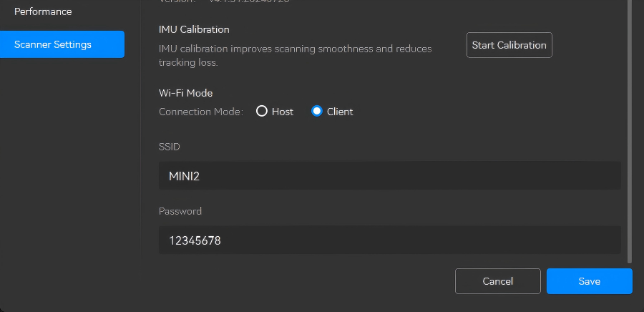Click the Password label above the field
The image size is (644, 312).
click(x=180, y=211)
